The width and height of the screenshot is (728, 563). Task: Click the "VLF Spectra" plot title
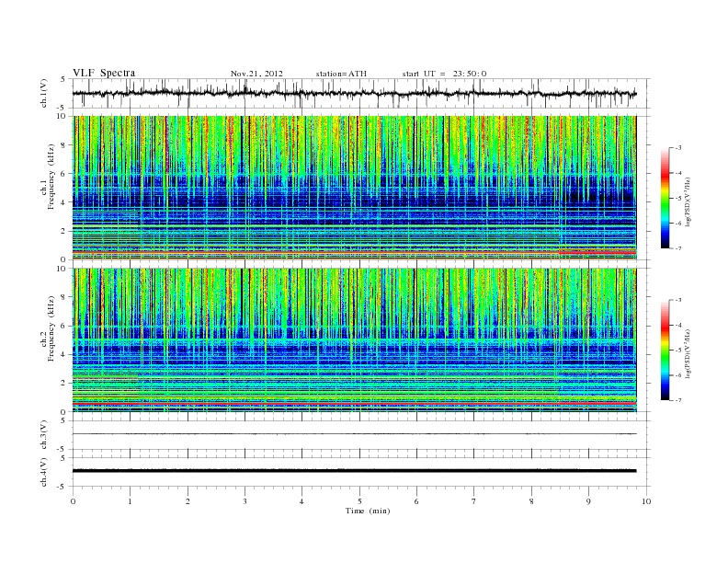(x=104, y=73)
